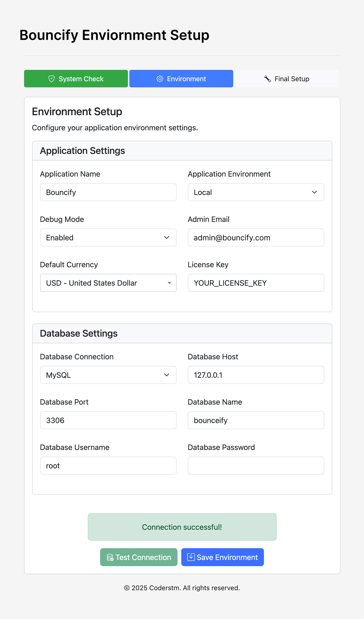
Task: Open the Application Environment dropdown
Action: pos(256,192)
